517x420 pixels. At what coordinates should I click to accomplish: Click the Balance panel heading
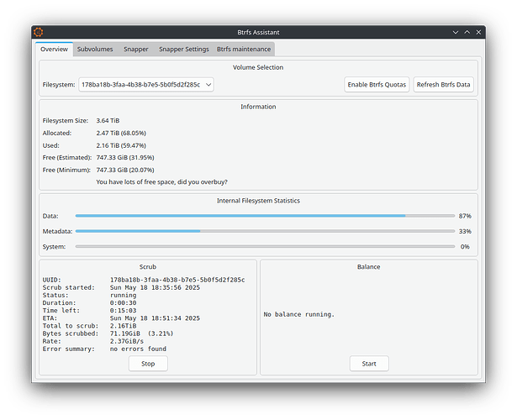pos(369,267)
